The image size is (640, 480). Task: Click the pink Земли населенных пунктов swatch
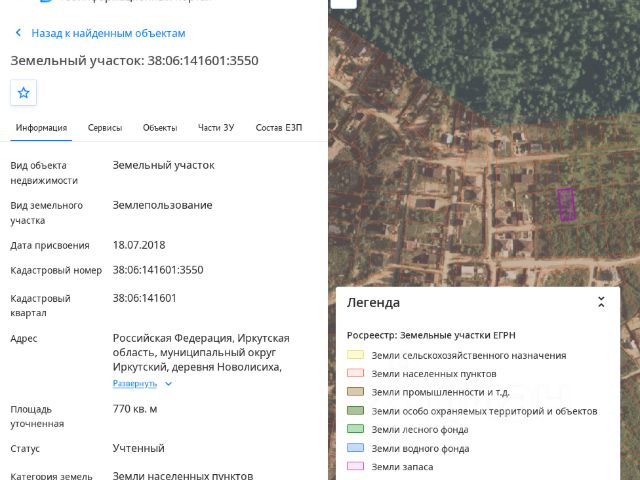coord(355,373)
